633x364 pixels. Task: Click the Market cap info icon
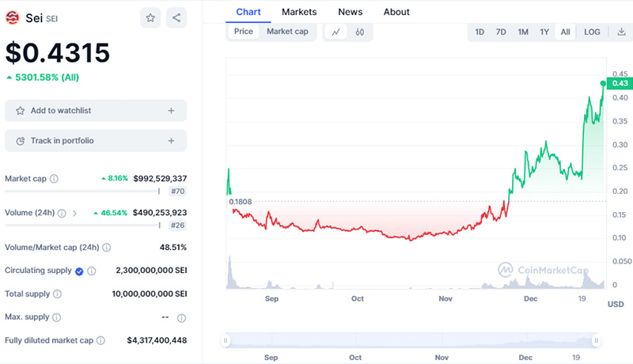[54, 179]
